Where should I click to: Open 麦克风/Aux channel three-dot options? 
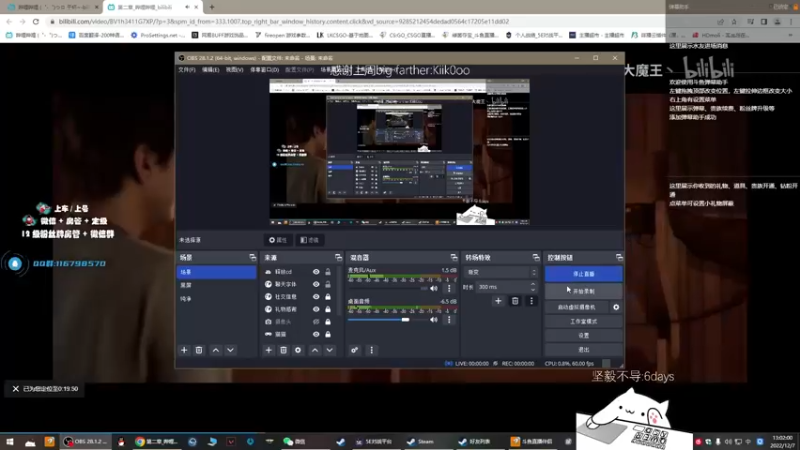click(449, 288)
